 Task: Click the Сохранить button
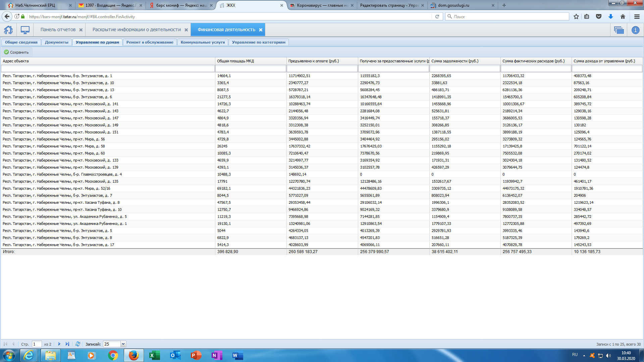click(x=16, y=52)
